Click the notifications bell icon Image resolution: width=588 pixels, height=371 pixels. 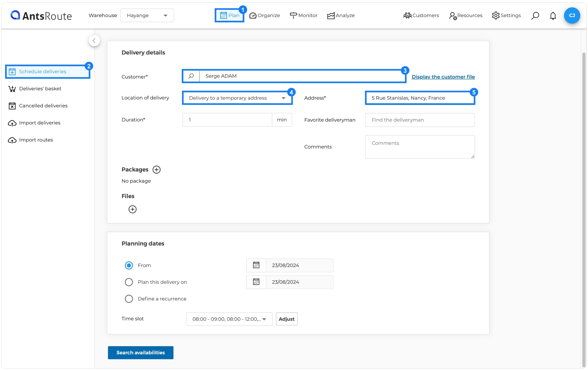coord(553,16)
